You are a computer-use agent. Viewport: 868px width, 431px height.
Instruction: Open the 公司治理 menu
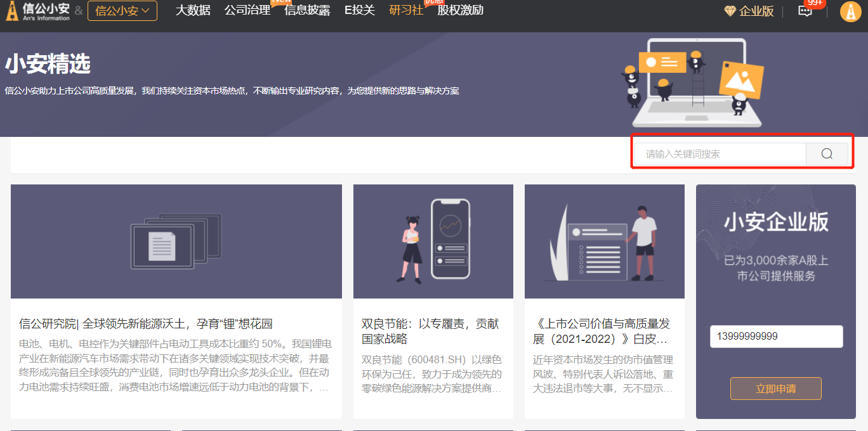pyautogui.click(x=247, y=10)
